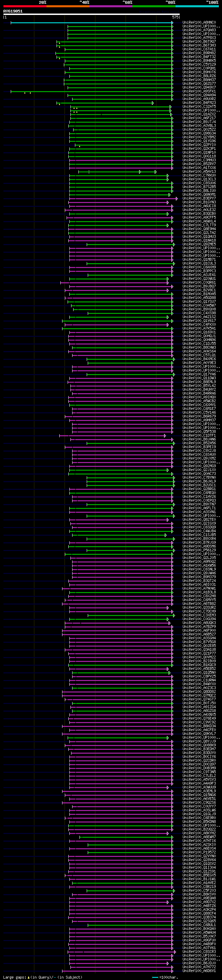
Task: Click the purple ~60% identity legend bar
Action: point(111,6)
